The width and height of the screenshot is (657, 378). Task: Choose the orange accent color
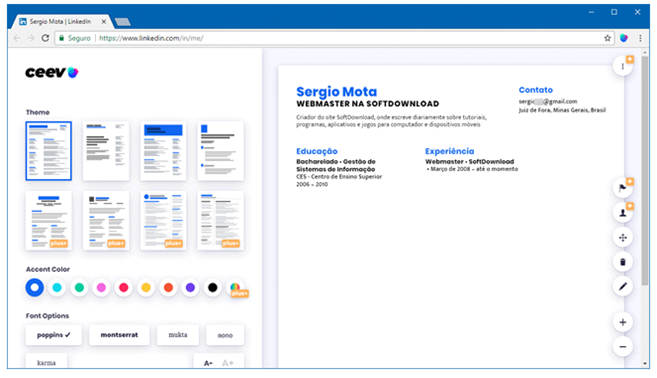(168, 287)
